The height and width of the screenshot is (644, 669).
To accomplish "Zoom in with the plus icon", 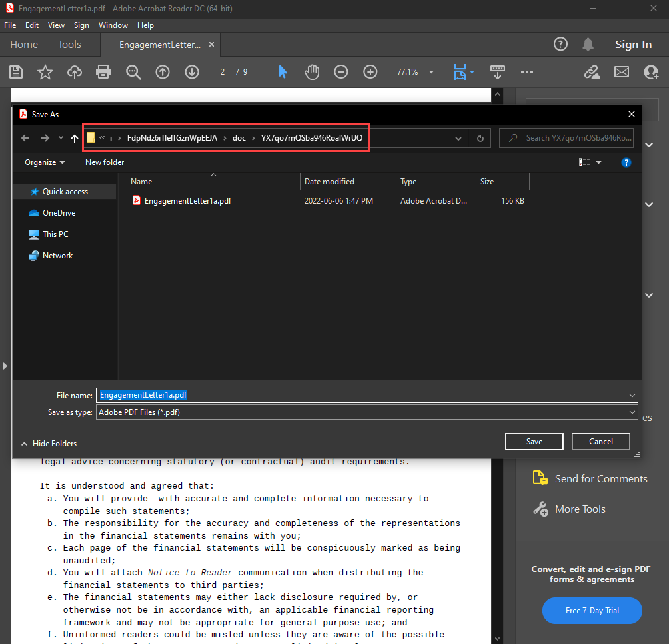I will [x=370, y=71].
